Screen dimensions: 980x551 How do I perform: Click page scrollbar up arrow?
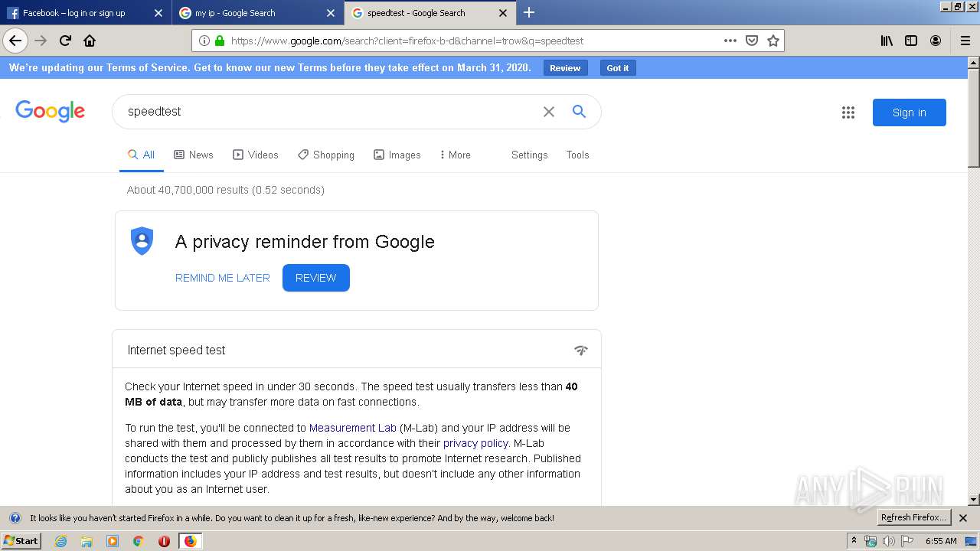974,62
